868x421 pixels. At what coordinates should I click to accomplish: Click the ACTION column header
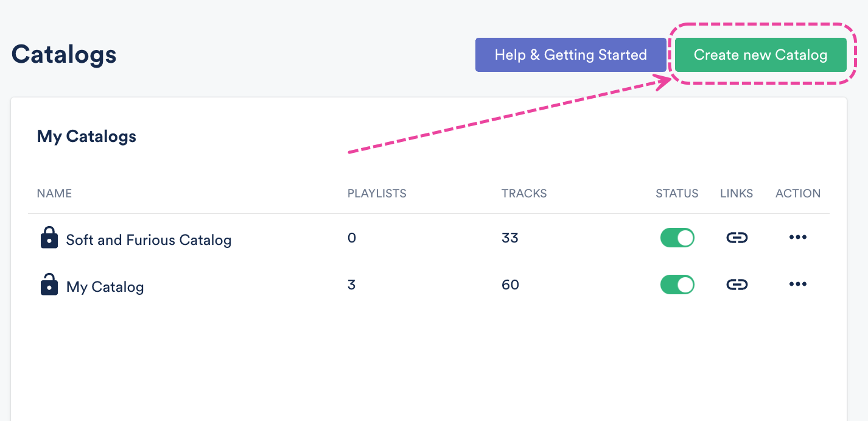798,194
